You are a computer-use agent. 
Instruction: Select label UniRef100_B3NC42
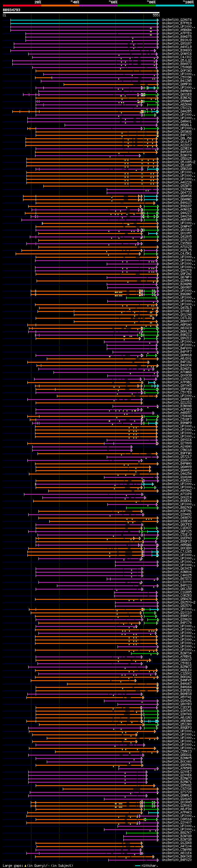[x=176, y=98]
